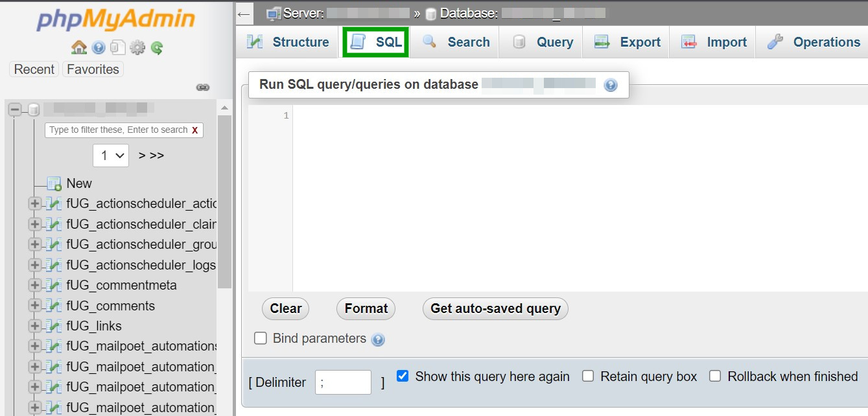Open the page number dropdown in navigation
Viewport: 868px width, 416px height.
tap(111, 156)
